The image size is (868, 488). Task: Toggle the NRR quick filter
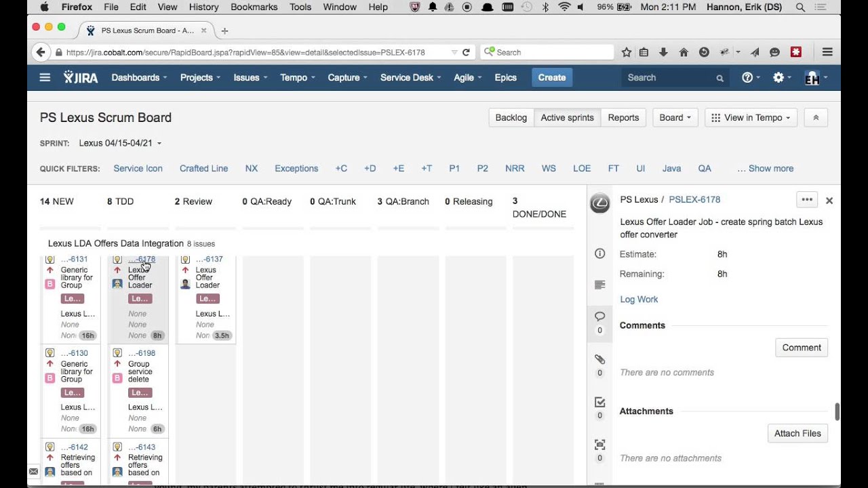pyautogui.click(x=515, y=168)
